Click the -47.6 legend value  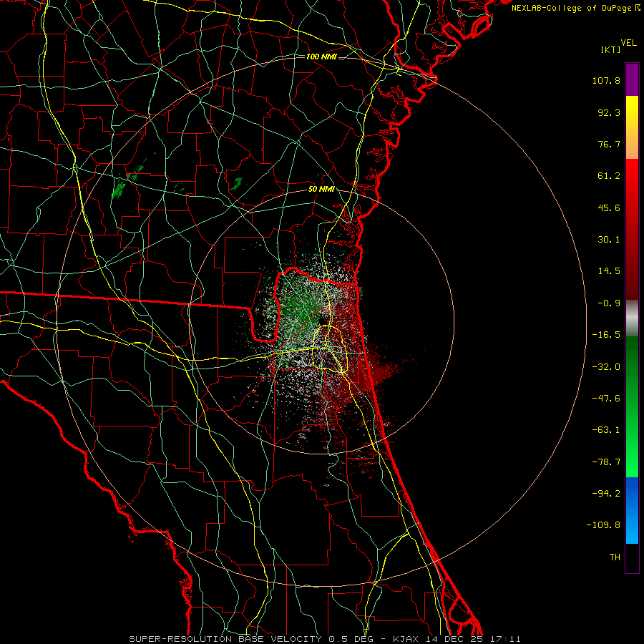click(x=606, y=399)
